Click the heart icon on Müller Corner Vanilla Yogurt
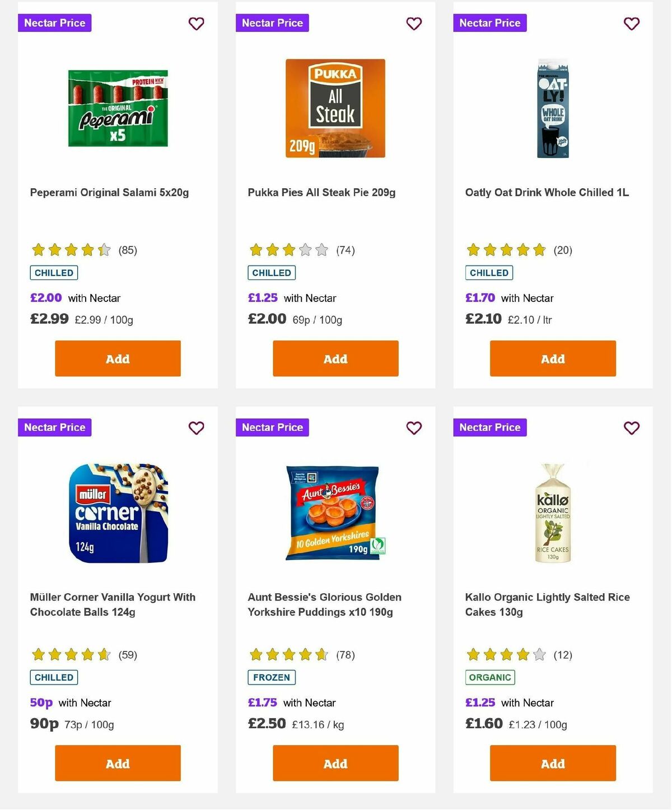 196,428
